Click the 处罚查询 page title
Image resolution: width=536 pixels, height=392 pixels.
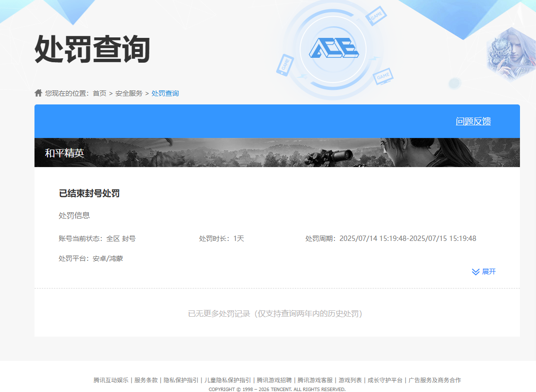tap(92, 49)
